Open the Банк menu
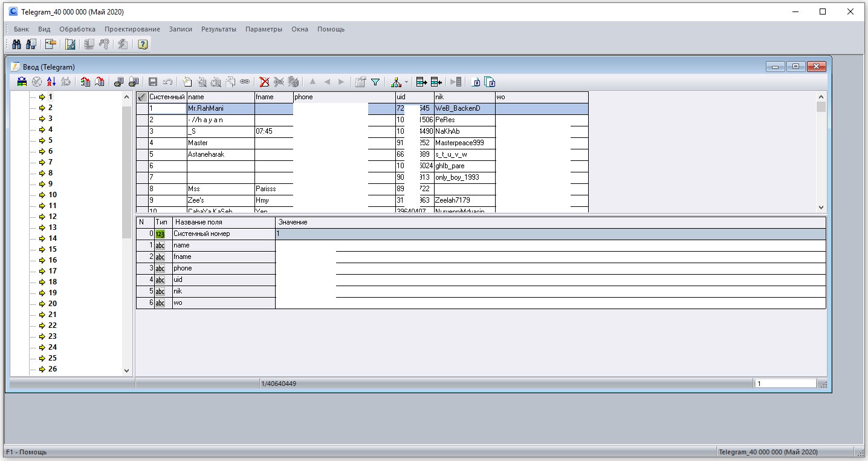Viewport: 868px width, 461px height. point(21,29)
